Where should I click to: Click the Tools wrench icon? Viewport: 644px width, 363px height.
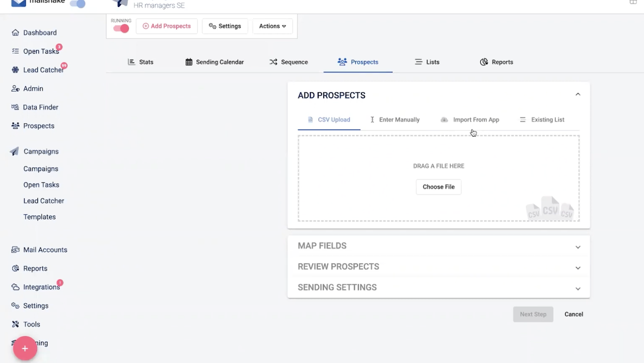15,325
